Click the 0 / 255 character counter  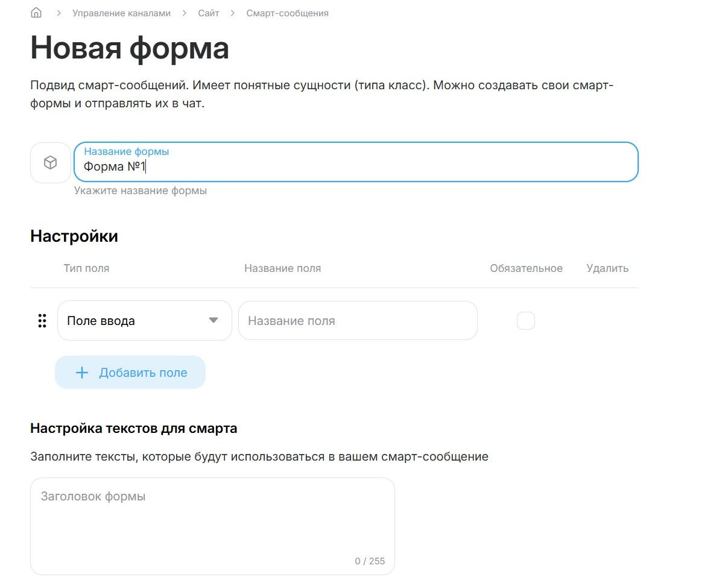[370, 561]
